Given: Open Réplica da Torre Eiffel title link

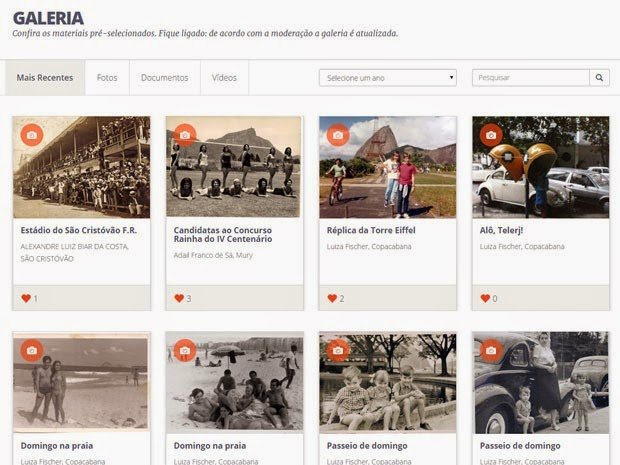Looking at the screenshot, I should coord(371,230).
